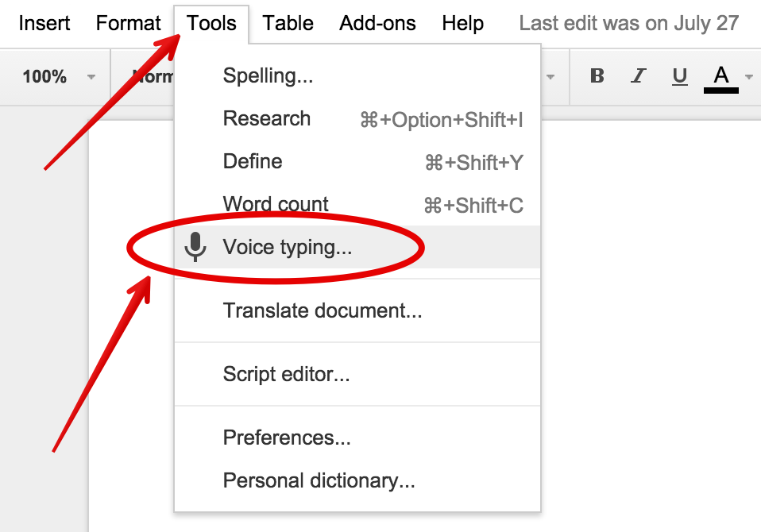Click Define in the Tools menu
Image resolution: width=761 pixels, height=532 pixels.
253,162
